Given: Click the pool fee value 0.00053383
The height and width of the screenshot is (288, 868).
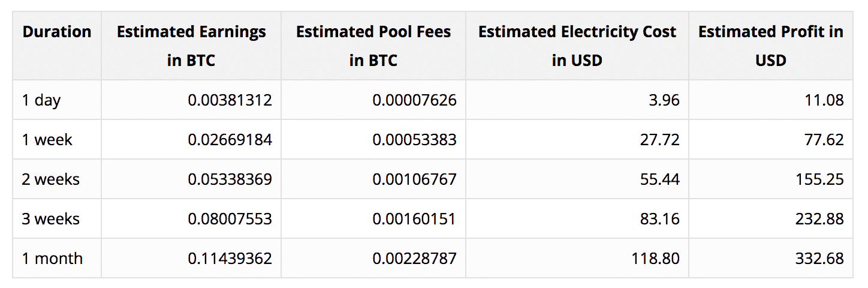Looking at the screenshot, I should pos(415,140).
